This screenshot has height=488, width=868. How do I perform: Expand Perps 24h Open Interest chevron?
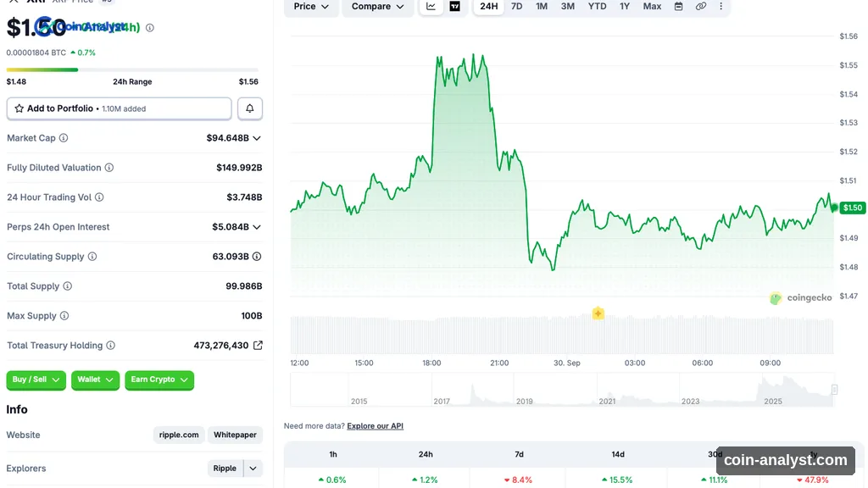(x=257, y=227)
